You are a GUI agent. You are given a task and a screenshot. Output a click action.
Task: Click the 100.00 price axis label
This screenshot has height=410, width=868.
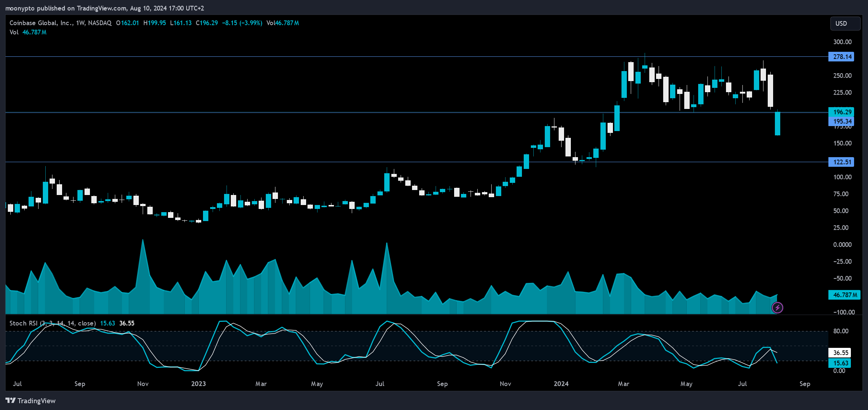coord(842,177)
